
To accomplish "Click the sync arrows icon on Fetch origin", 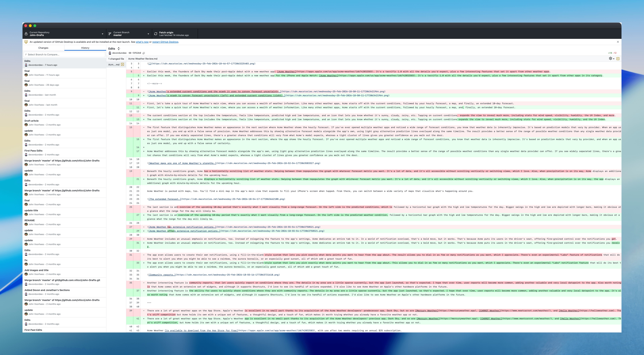I will click(156, 34).
